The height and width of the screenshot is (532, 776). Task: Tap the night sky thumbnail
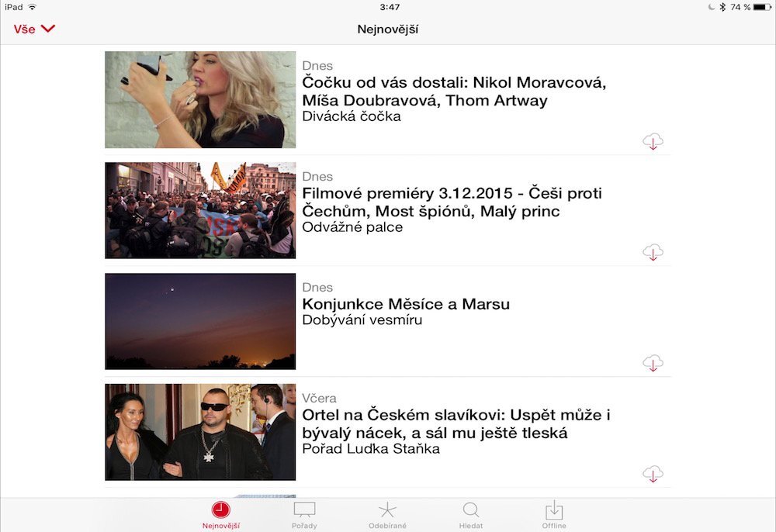click(199, 321)
